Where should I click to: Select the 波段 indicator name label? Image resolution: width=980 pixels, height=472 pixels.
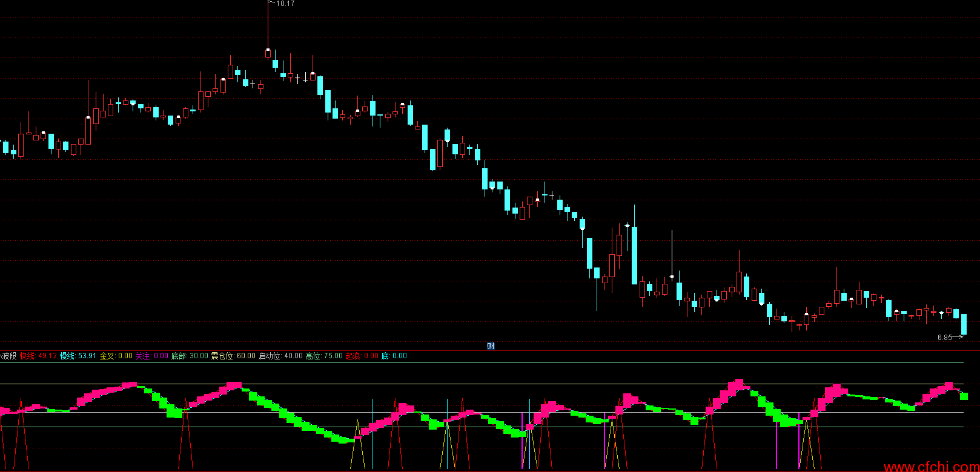8,356
